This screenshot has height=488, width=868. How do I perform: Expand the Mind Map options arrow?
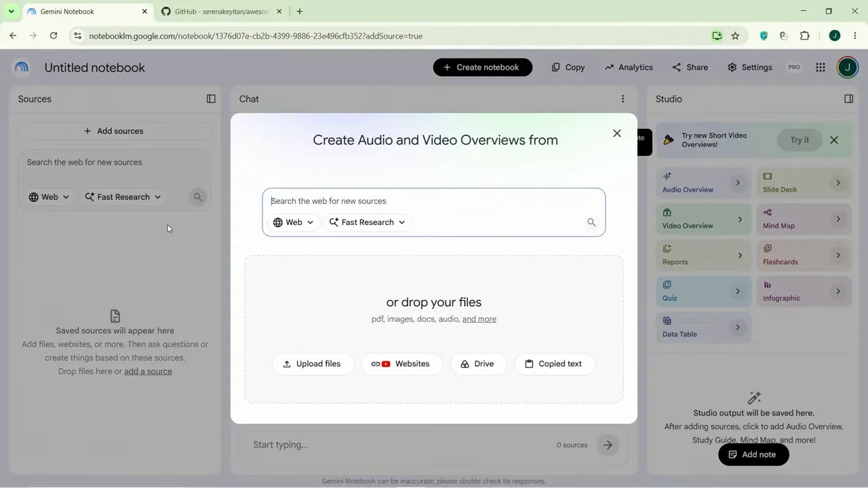(838, 219)
